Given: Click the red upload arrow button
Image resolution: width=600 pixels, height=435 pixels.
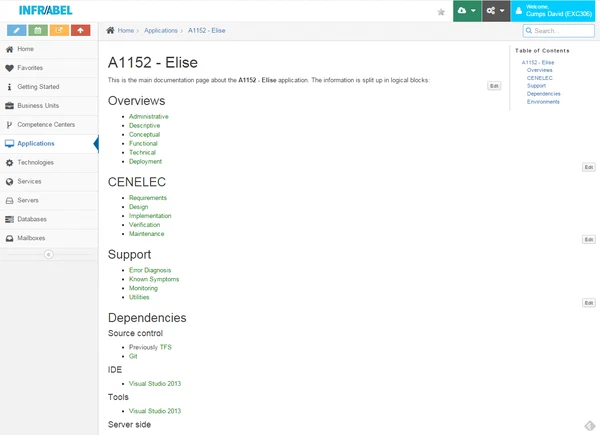Looking at the screenshot, I should point(80,30).
